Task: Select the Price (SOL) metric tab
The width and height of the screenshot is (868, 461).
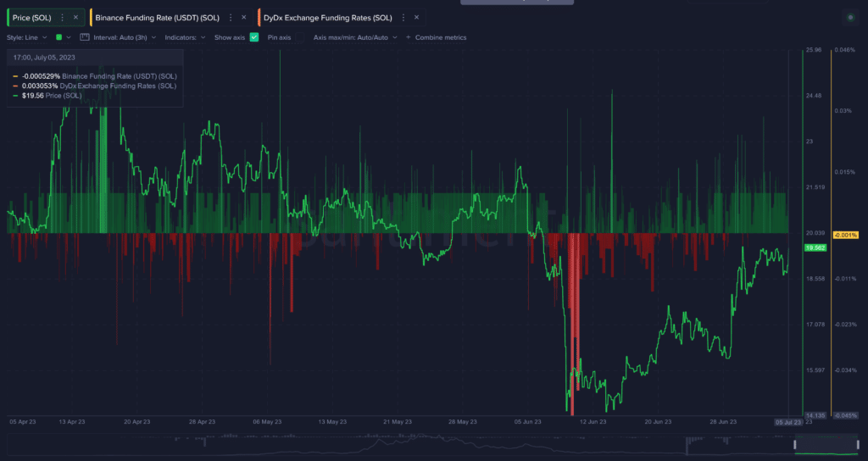Action: click(x=32, y=17)
